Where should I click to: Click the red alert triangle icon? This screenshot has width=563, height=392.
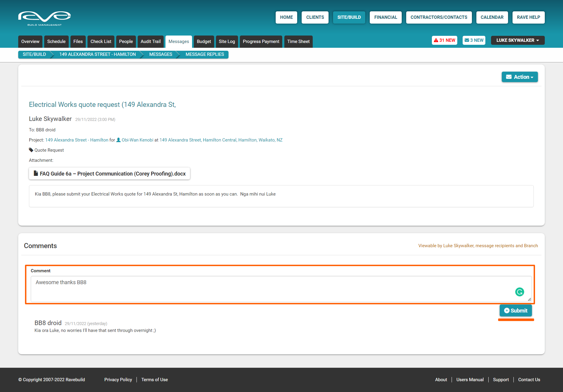(x=436, y=40)
